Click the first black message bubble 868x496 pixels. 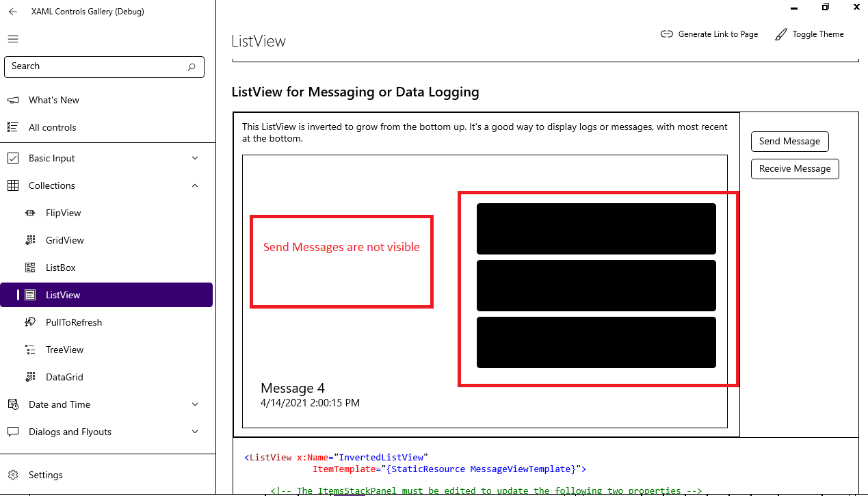tap(596, 229)
